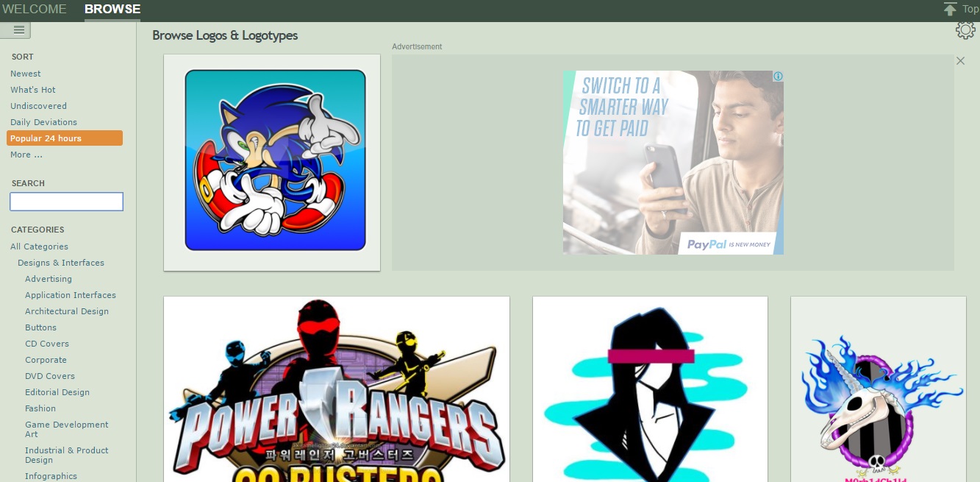The width and height of the screenshot is (980, 482).
Task: Focus the sidebar search input field
Action: 66,202
